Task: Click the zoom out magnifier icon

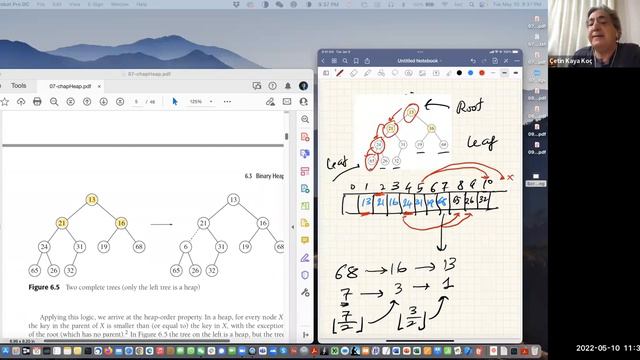Action: tap(54, 102)
